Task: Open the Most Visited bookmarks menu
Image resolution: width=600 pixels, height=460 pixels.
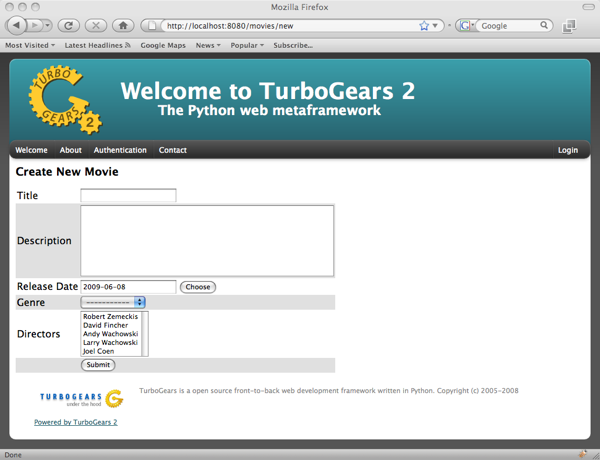Action: pyautogui.click(x=30, y=45)
